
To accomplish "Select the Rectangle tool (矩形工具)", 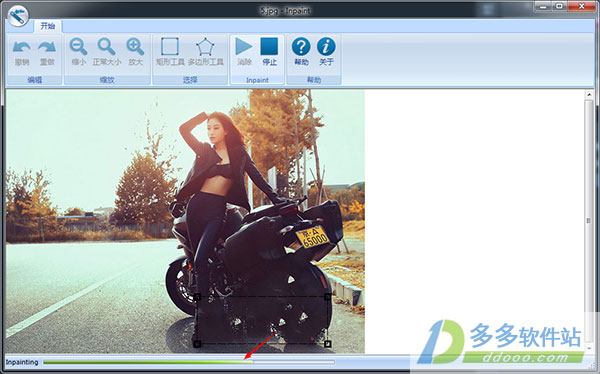I will 170,46.
